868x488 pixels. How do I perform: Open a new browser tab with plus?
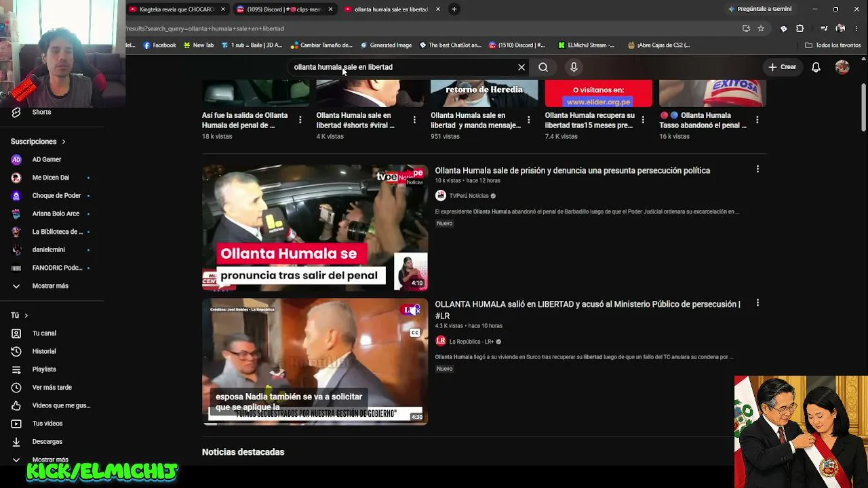pyautogui.click(x=454, y=9)
